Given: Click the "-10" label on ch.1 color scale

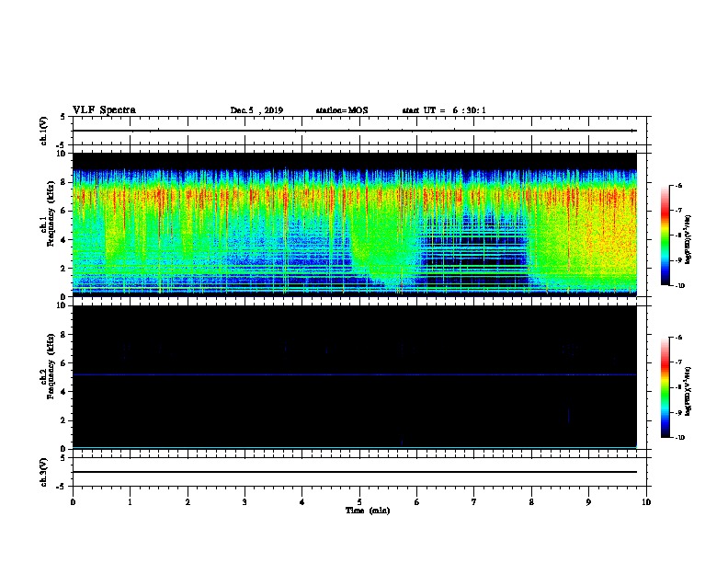Looking at the screenshot, I should pos(679,286).
